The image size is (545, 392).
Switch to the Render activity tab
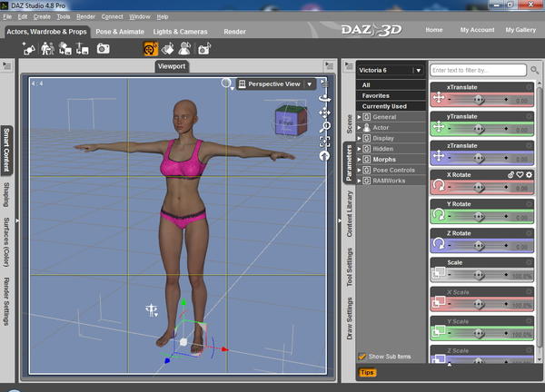(x=234, y=32)
